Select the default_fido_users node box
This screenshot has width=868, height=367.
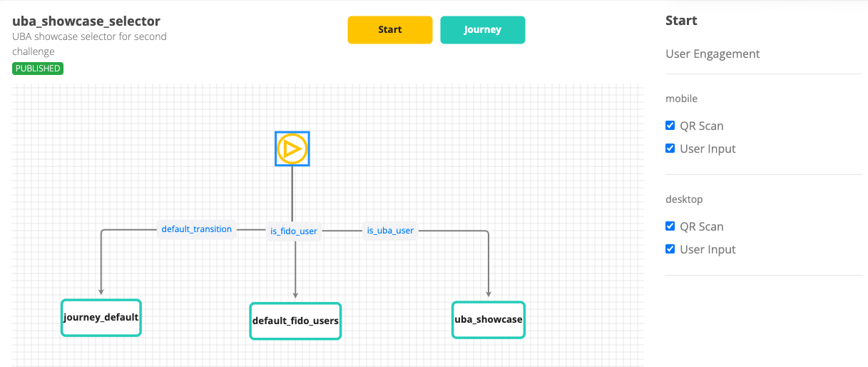click(x=295, y=321)
